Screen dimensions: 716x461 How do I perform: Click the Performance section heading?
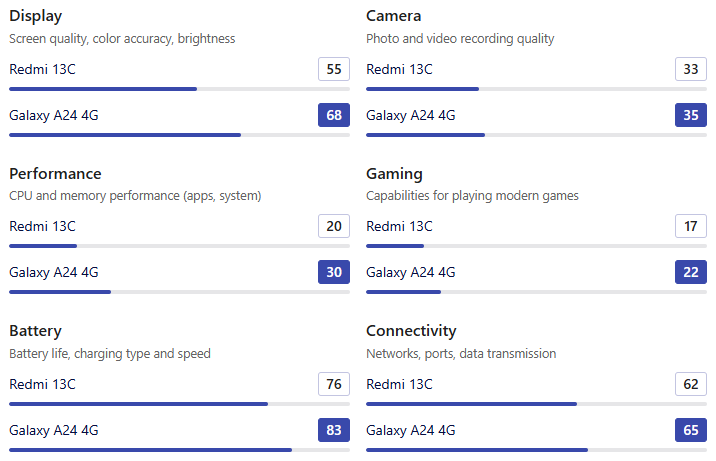pos(55,173)
